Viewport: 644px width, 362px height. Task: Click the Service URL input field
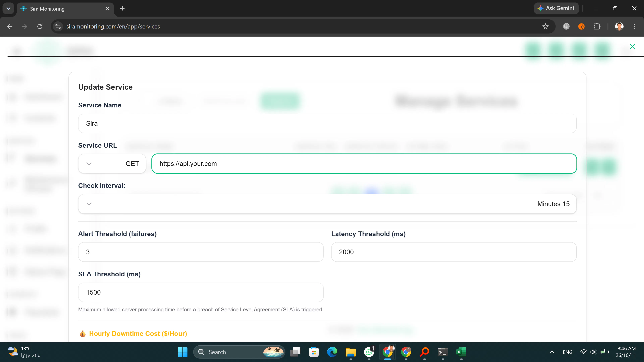point(364,164)
